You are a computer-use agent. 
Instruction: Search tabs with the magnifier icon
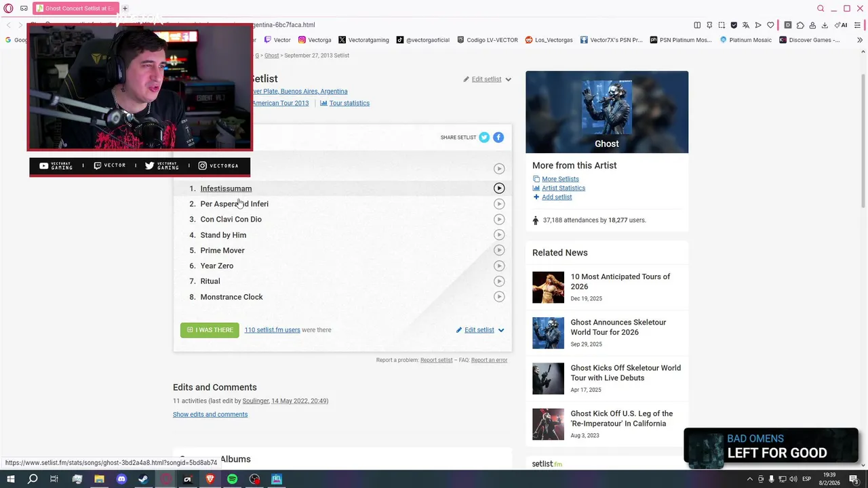821,8
